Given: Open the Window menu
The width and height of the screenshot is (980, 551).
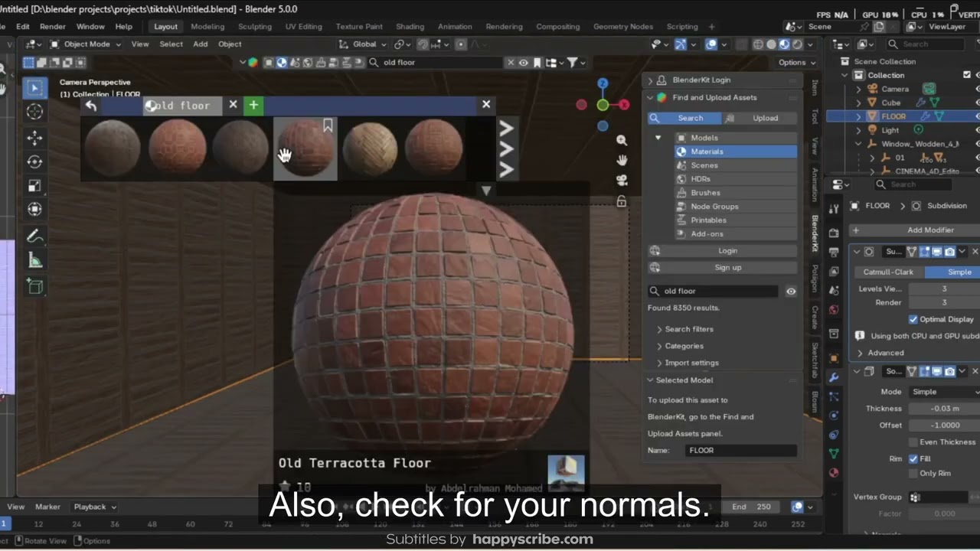Looking at the screenshot, I should [x=90, y=27].
